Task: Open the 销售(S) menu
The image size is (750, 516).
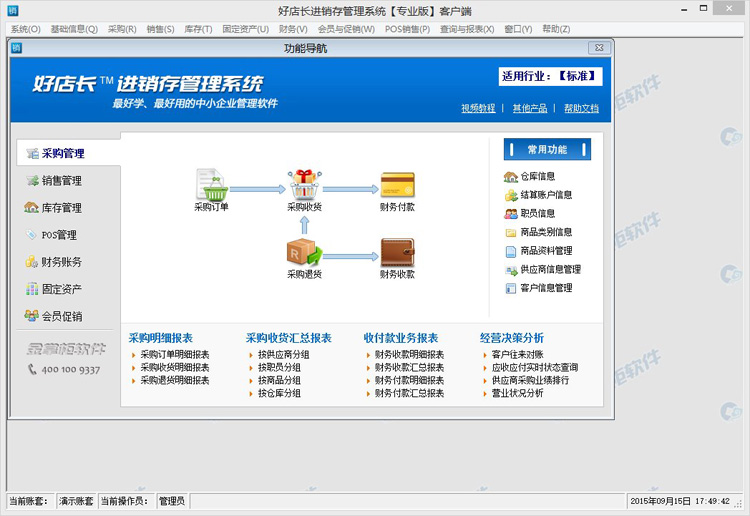Action: 160,29
